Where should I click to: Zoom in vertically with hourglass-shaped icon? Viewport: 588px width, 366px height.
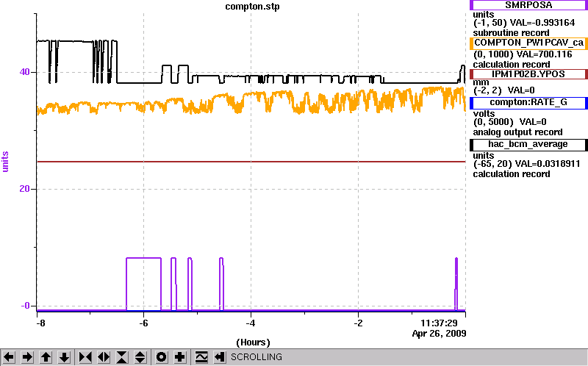click(x=121, y=357)
